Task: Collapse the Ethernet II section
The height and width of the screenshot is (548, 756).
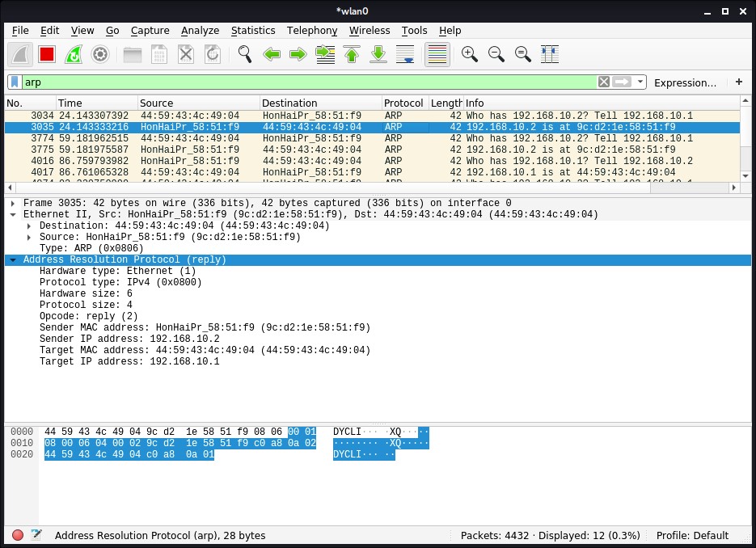Action: tap(13, 214)
